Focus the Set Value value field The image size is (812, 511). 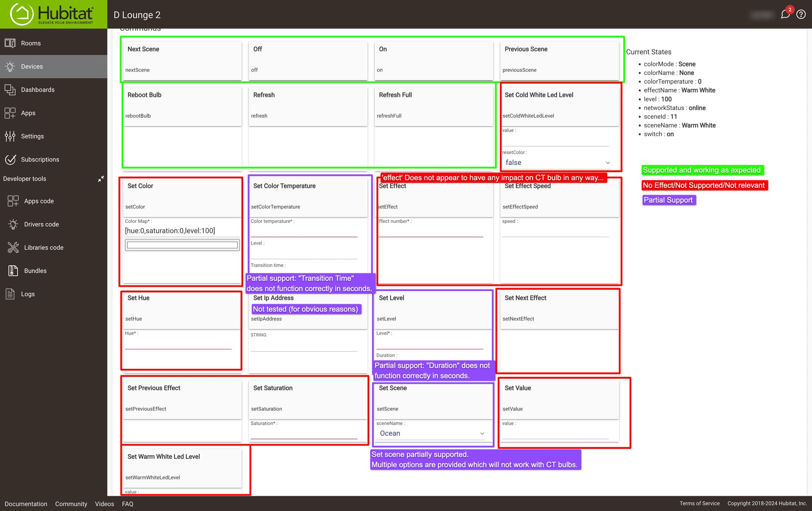click(x=555, y=433)
